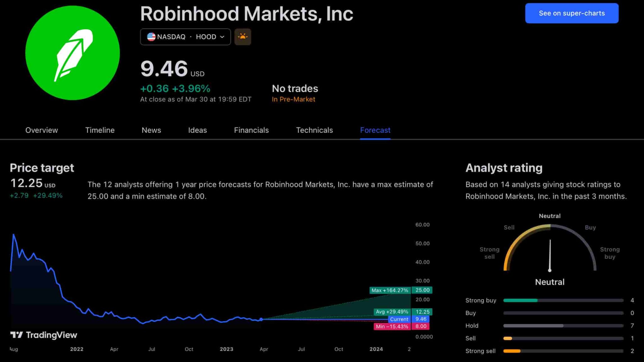Open the NASDAQ HOOD exchange dropdown
Image resolution: width=644 pixels, height=362 pixels.
(x=186, y=37)
